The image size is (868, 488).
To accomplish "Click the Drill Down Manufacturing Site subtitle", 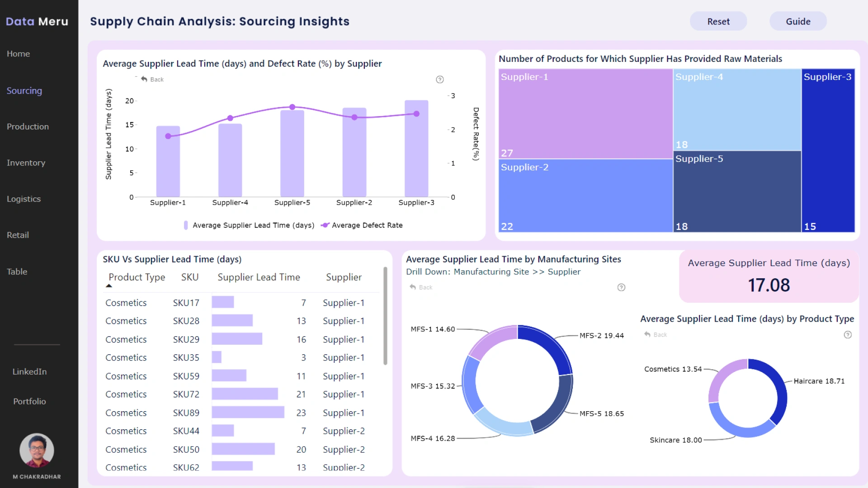I will (x=493, y=272).
